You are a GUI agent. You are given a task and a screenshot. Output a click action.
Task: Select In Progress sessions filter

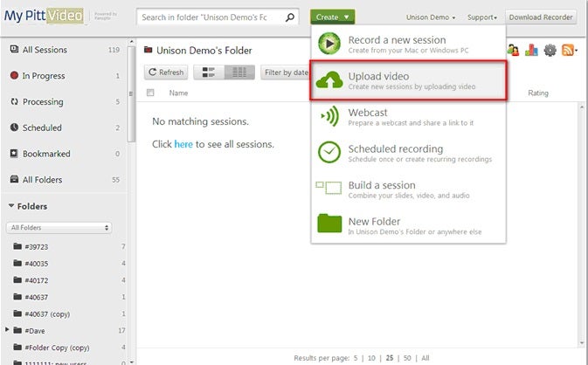(x=65, y=76)
